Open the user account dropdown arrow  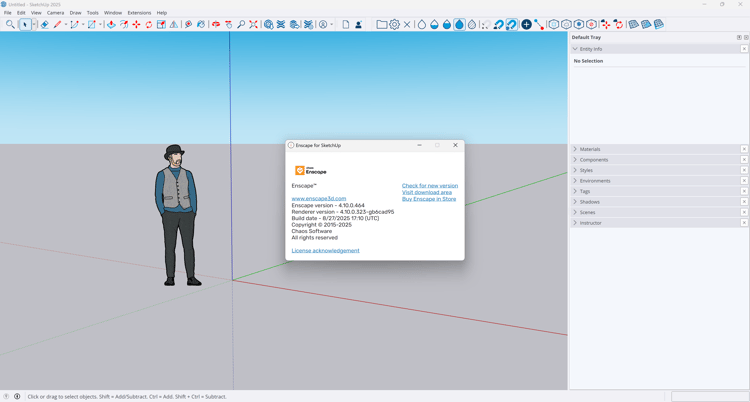coord(331,24)
